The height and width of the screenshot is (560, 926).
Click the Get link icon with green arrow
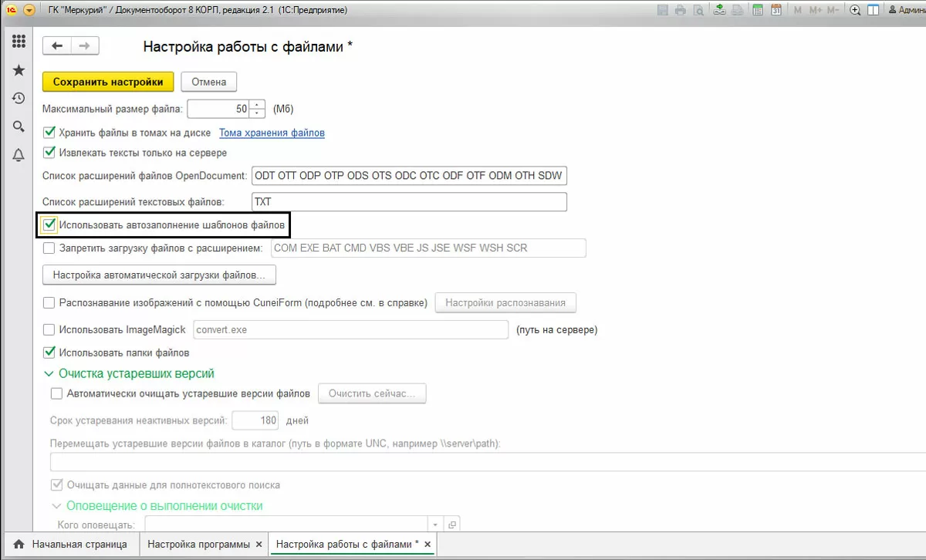(x=719, y=10)
